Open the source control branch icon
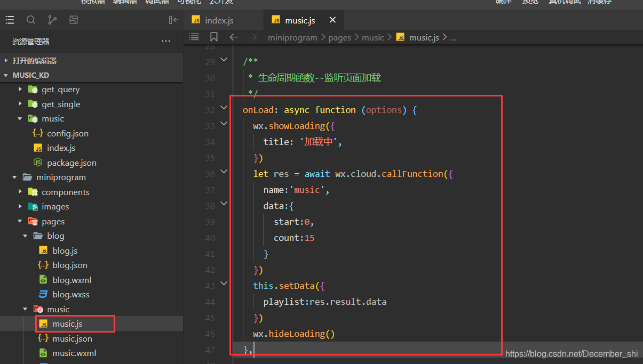Screen dimensions: 643x364 (x=52, y=20)
